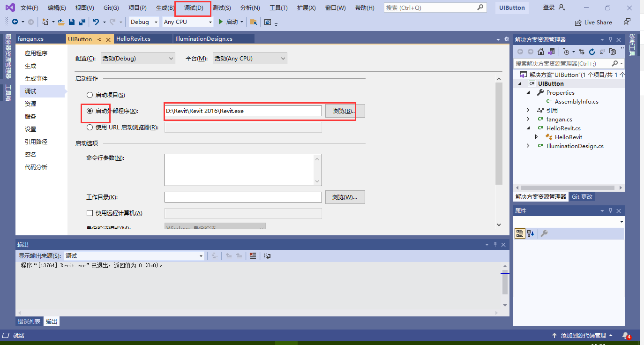Viewport: 644px width, 345px height.
Task: Click the property pages wrench icon
Action: pos(544,233)
